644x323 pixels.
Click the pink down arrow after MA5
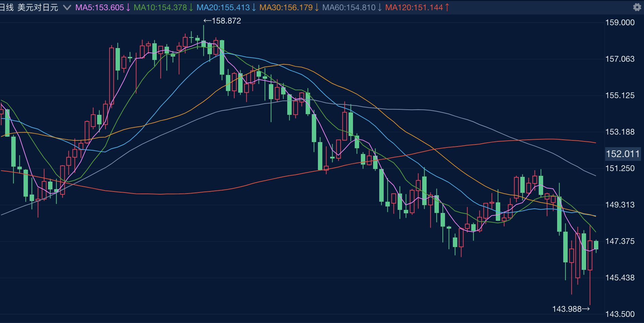pyautogui.click(x=128, y=7)
